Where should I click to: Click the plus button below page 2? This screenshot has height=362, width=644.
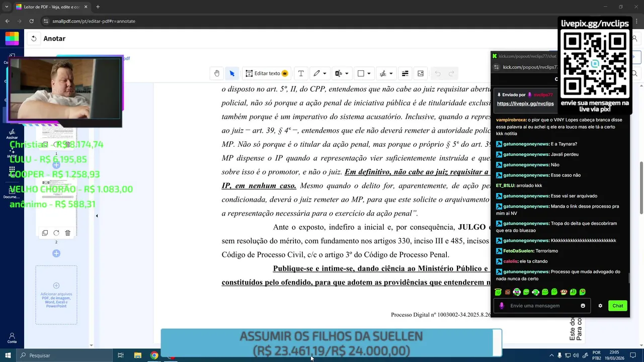pyautogui.click(x=56, y=253)
